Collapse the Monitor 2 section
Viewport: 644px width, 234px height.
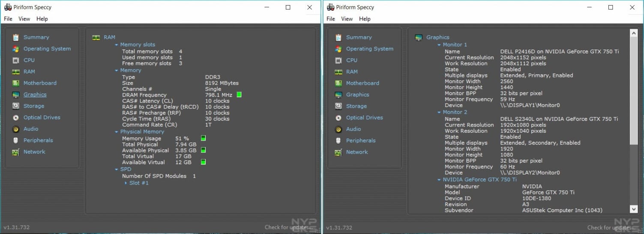(439, 112)
